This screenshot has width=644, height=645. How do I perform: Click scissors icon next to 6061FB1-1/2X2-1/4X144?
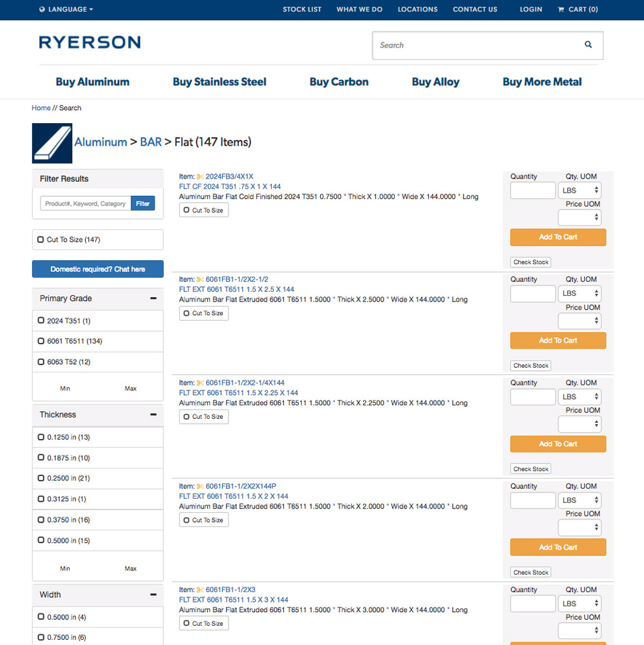pos(200,383)
